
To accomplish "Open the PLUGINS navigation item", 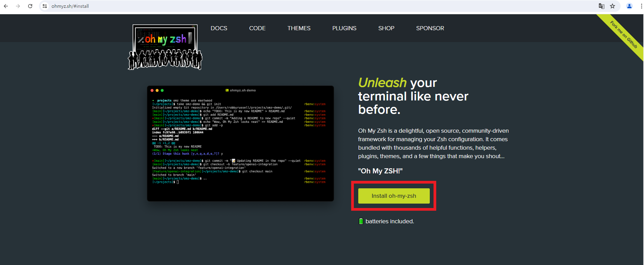I will pos(344,28).
